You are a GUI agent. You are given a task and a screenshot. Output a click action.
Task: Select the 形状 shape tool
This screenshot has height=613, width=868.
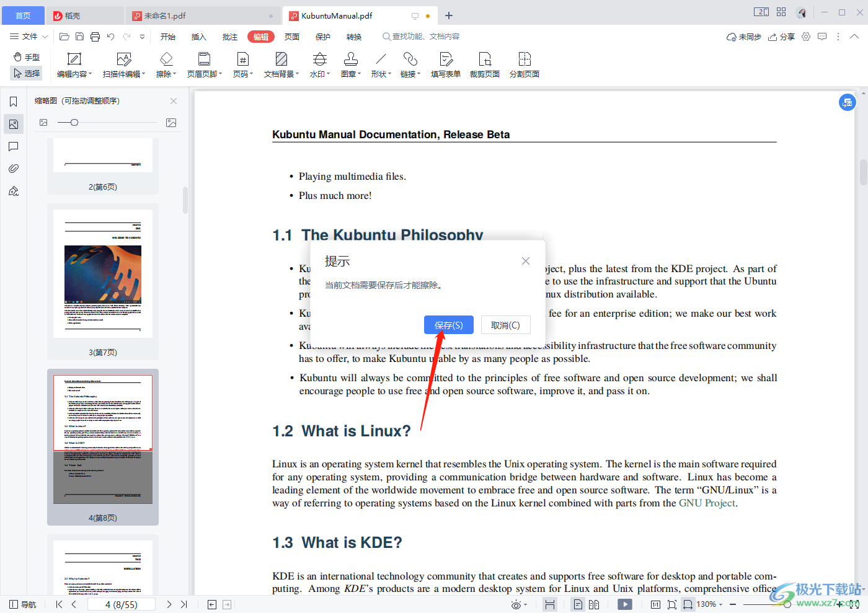tap(381, 65)
